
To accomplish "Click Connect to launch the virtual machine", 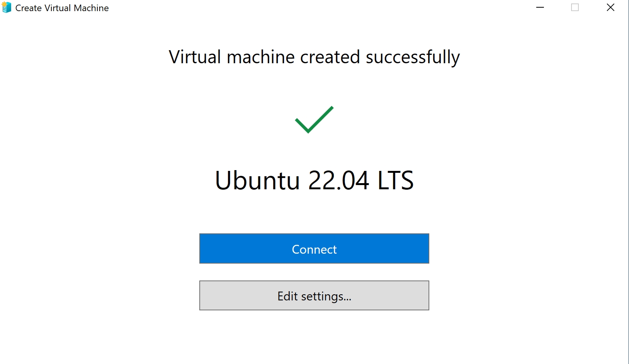I will pos(314,249).
